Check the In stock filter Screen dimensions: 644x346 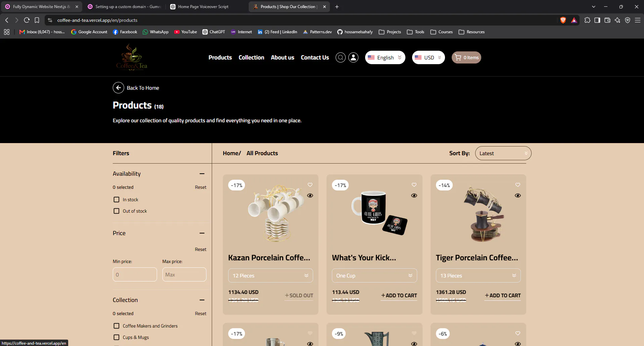click(x=116, y=200)
